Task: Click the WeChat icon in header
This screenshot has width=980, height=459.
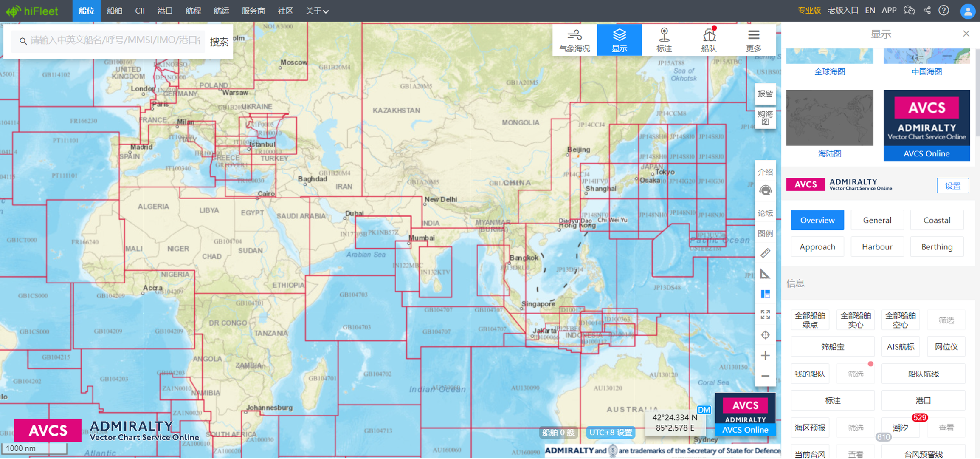Action: (x=909, y=11)
